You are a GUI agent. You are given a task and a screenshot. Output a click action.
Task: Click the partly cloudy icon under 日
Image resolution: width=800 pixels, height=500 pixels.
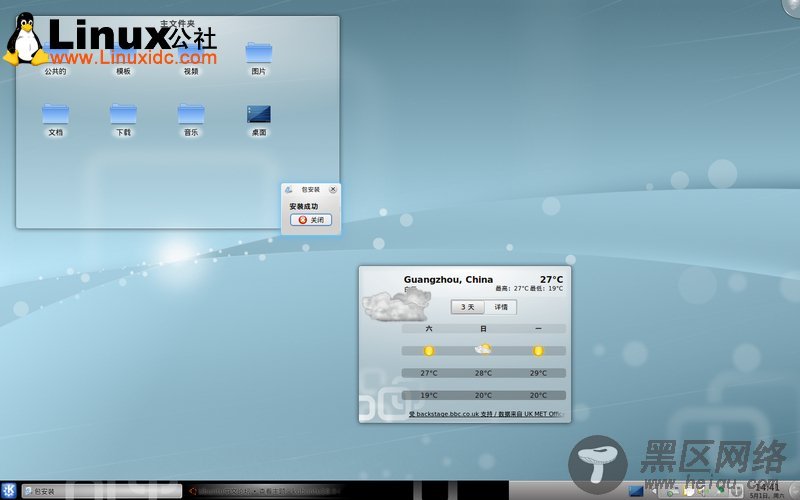pos(483,349)
